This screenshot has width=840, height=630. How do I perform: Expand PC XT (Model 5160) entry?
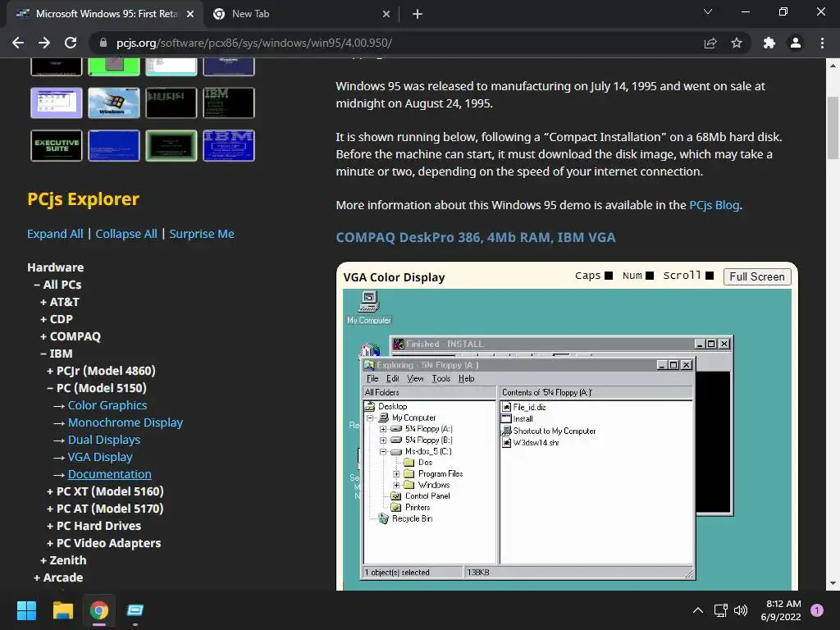pos(105,491)
